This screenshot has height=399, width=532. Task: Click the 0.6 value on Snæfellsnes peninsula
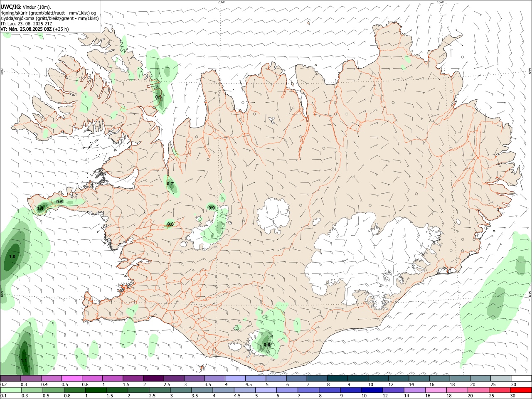tap(59, 202)
